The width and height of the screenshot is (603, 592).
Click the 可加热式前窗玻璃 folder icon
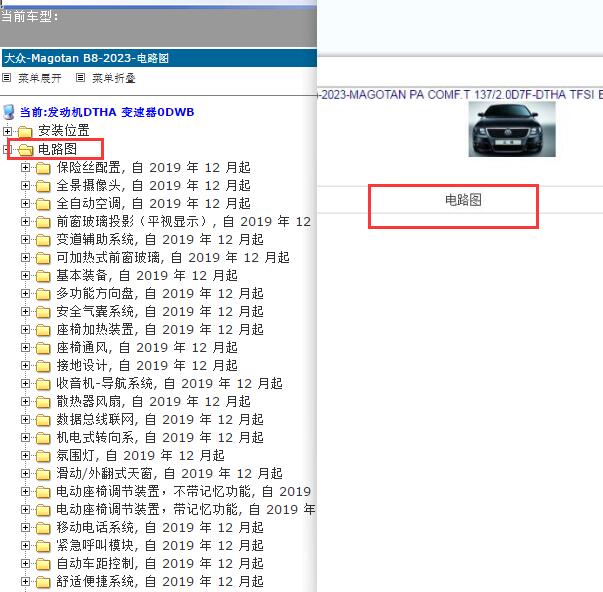tap(43, 258)
